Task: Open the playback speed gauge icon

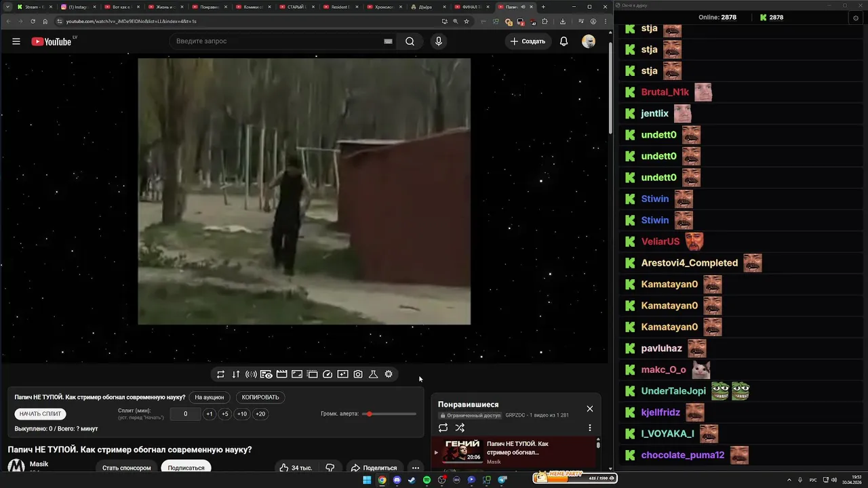Action: [x=328, y=374]
